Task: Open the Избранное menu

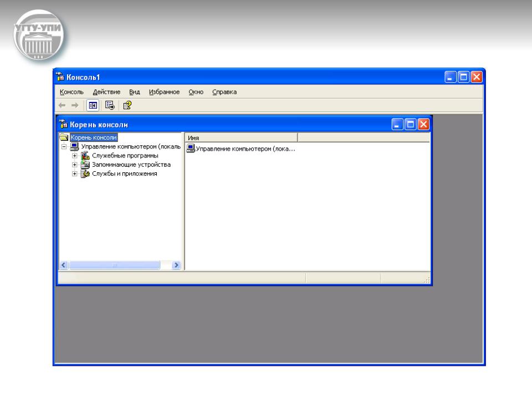Action: pyautogui.click(x=164, y=92)
